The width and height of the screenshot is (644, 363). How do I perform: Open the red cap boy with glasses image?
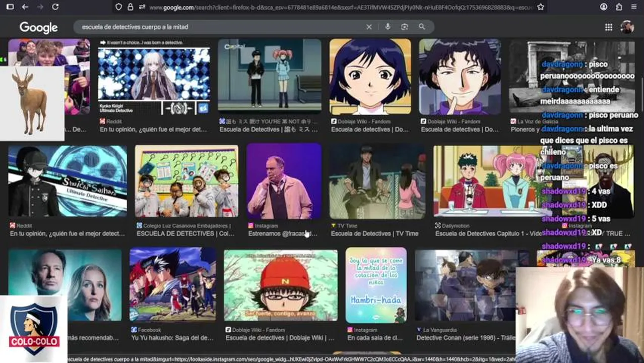pos(281,285)
